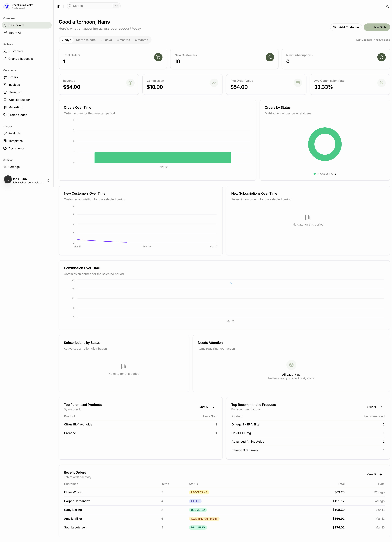Switch theme with the sun icon
This screenshot has width=392, height=542.
pos(387,6)
